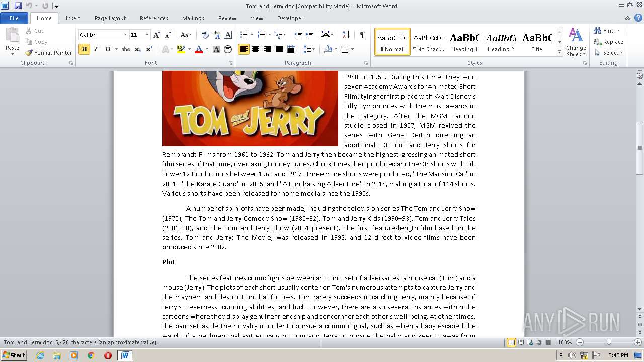This screenshot has height=362, width=644.
Task: Click the Paste clipboard icon
Action: coord(12,36)
